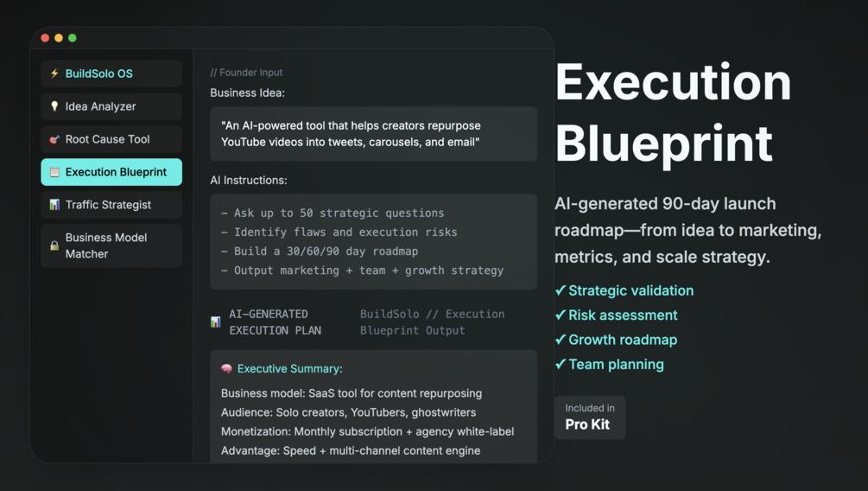Click the Executive Summary output card
This screenshot has width=868, height=491.
pyautogui.click(x=373, y=406)
